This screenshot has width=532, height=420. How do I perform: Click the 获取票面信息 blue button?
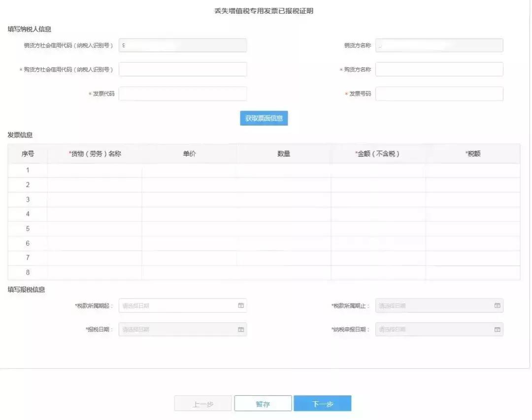pyautogui.click(x=264, y=118)
